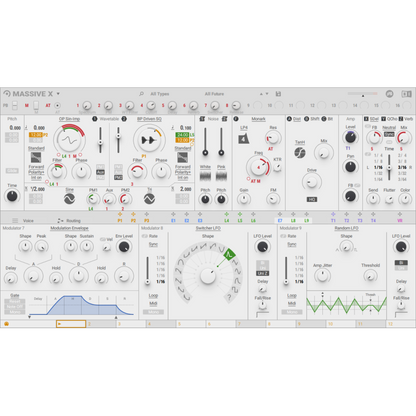The image size is (416, 416).
Task: Click the E1 modulation assign crosshair icon
Action: [173, 214]
